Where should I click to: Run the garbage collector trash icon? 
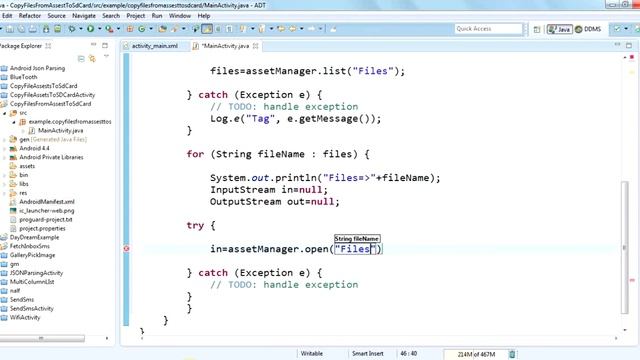coord(512,354)
